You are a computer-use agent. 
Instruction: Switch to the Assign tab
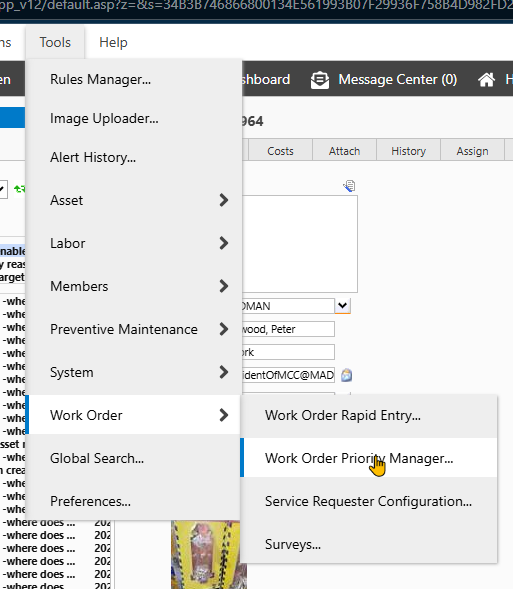coord(472,151)
